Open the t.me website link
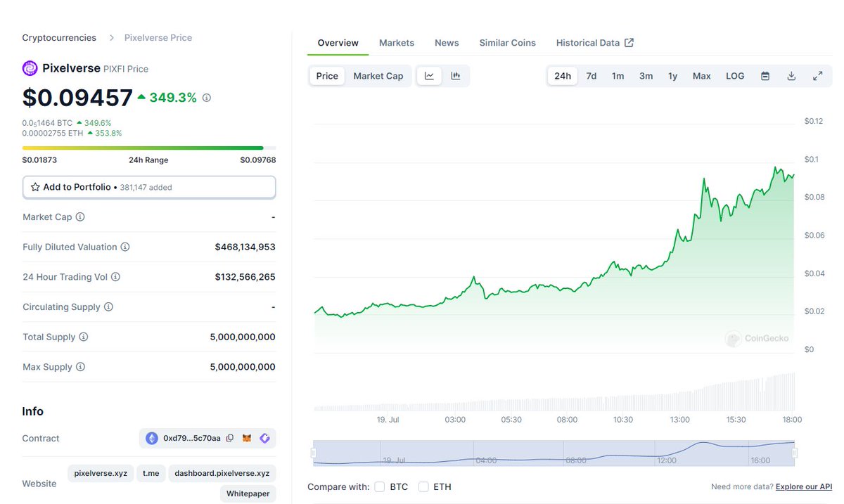The width and height of the screenshot is (844, 504). click(x=151, y=473)
